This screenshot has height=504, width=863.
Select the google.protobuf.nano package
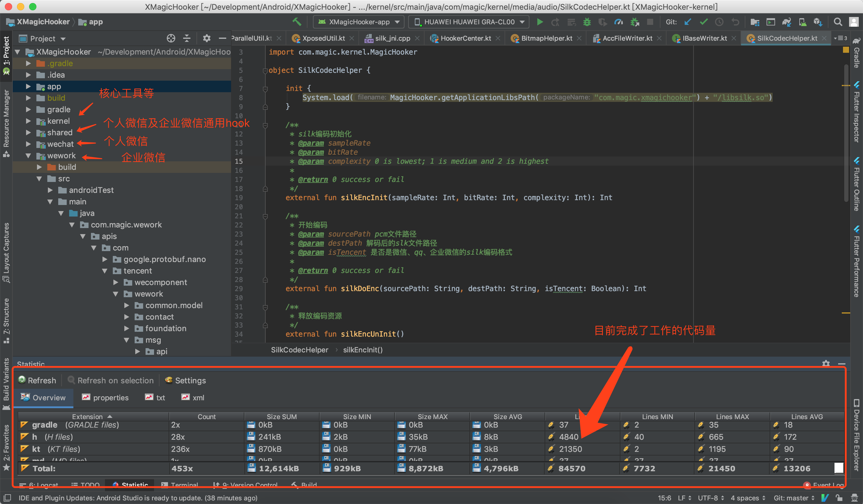pos(164,259)
